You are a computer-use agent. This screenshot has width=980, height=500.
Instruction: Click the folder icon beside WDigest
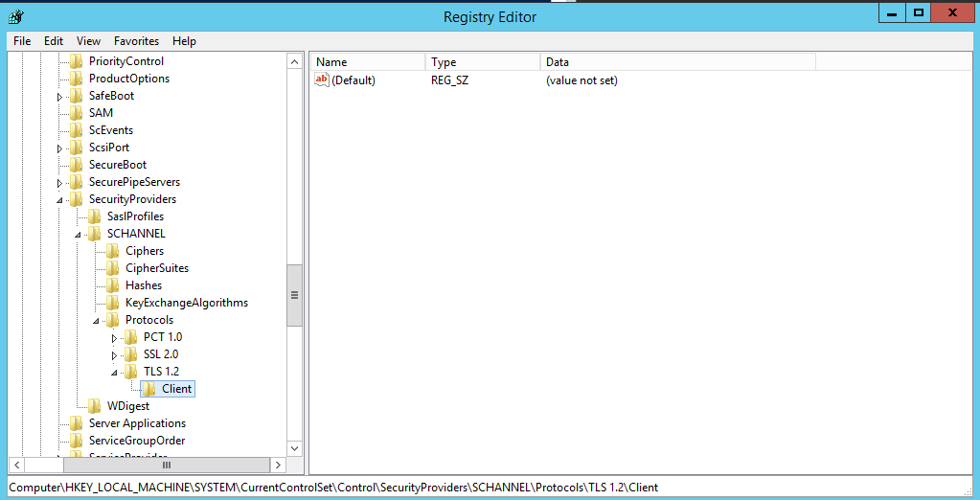pos(95,406)
